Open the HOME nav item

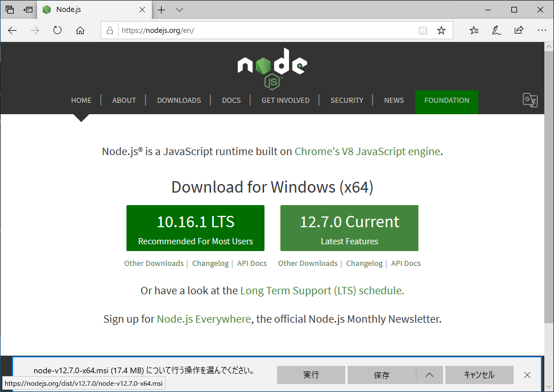[x=81, y=100]
